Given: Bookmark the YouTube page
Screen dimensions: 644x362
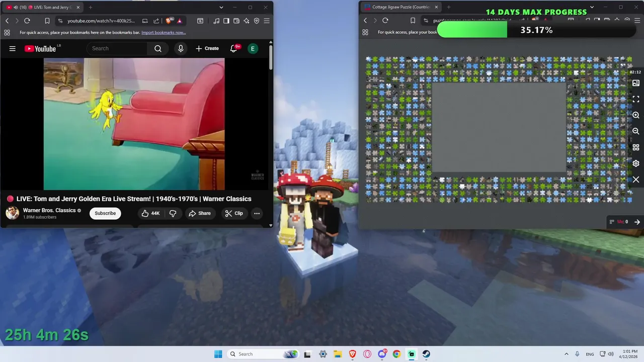Looking at the screenshot, I should (47, 21).
